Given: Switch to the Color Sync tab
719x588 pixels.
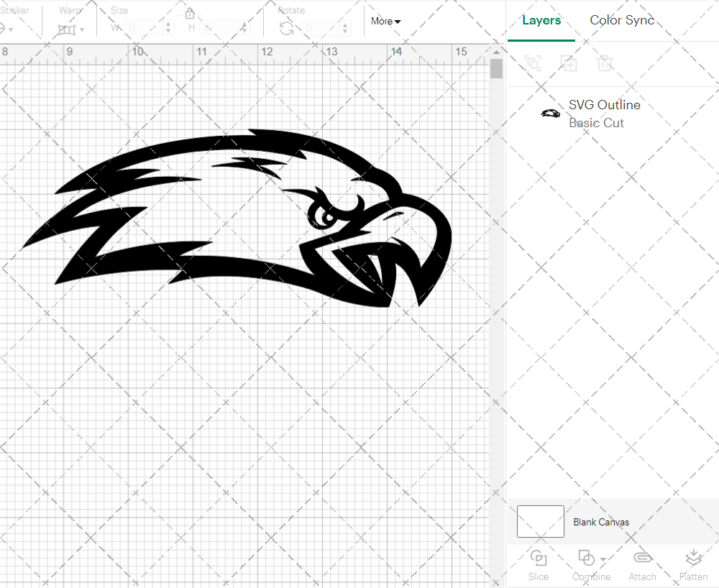Looking at the screenshot, I should tap(621, 20).
